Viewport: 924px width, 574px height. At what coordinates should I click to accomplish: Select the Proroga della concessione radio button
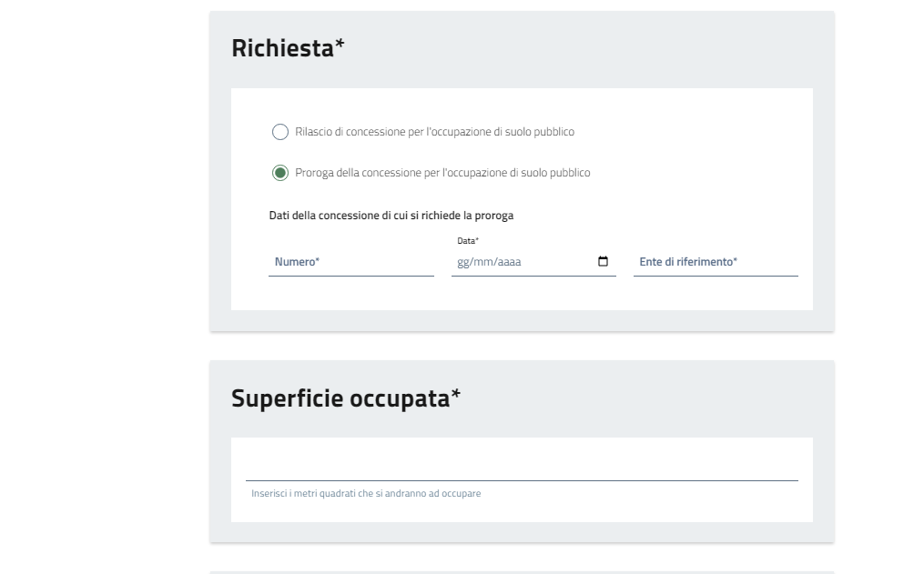click(x=280, y=173)
